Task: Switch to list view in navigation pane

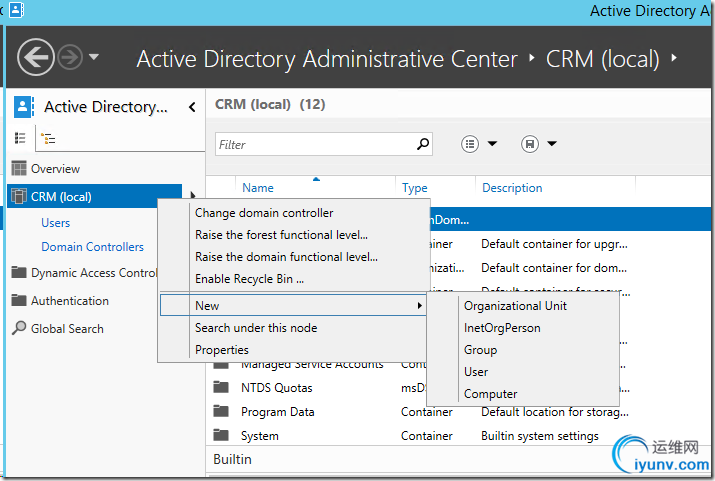Action: pyautogui.click(x=19, y=138)
